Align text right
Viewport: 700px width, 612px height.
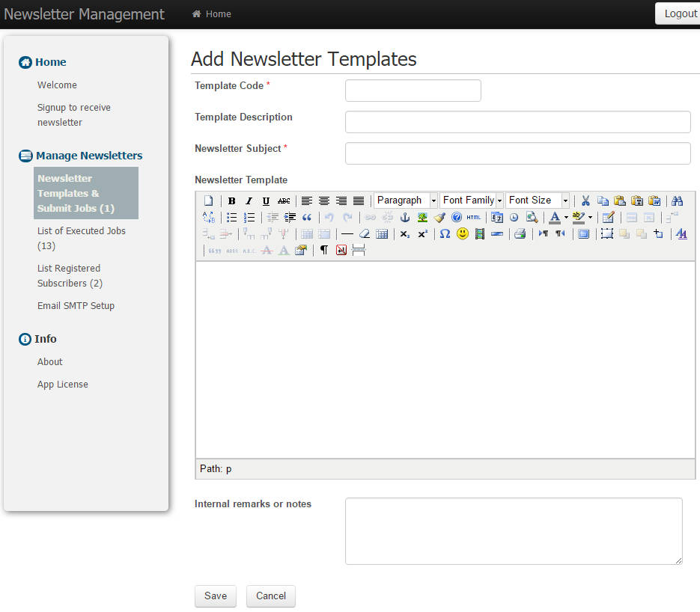(x=341, y=201)
